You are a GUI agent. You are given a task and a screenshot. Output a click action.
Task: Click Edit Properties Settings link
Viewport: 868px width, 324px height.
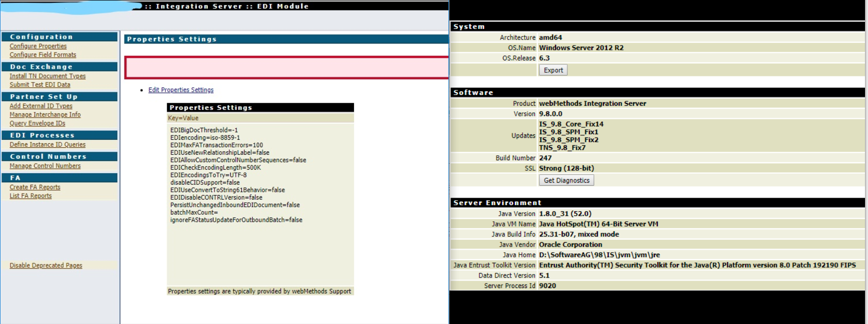click(x=181, y=90)
